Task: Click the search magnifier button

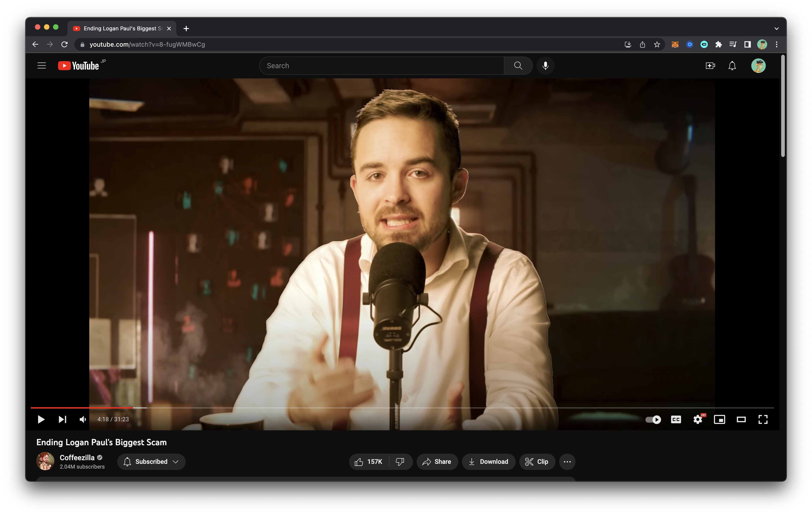Action: (x=518, y=65)
